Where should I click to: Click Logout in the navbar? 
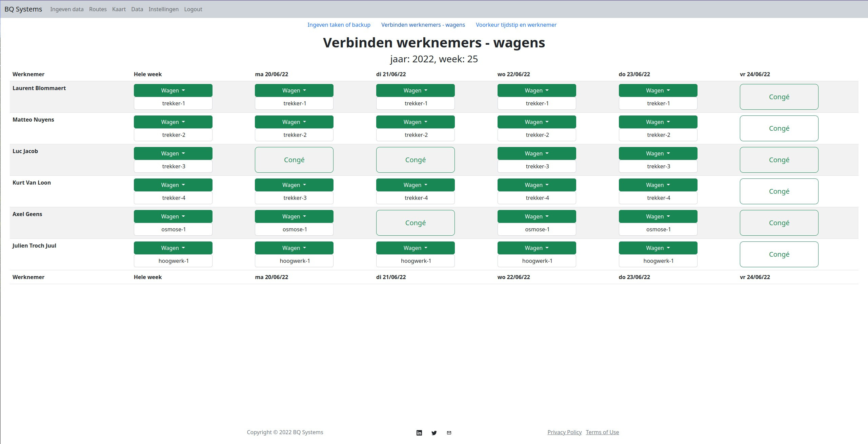193,9
